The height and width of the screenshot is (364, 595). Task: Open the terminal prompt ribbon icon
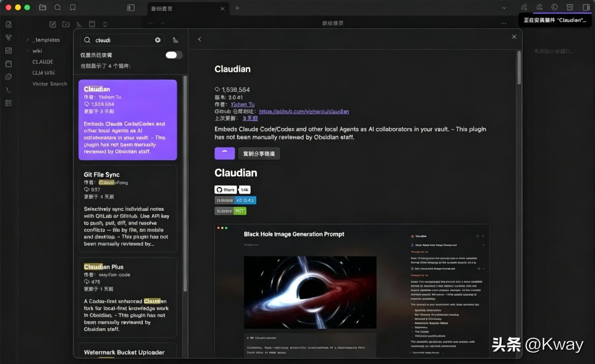tap(8, 90)
